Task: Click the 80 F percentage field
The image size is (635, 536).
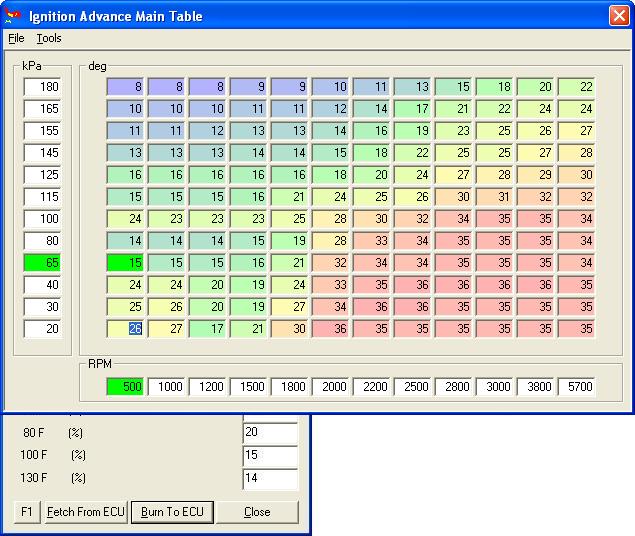Action: [x=270, y=433]
